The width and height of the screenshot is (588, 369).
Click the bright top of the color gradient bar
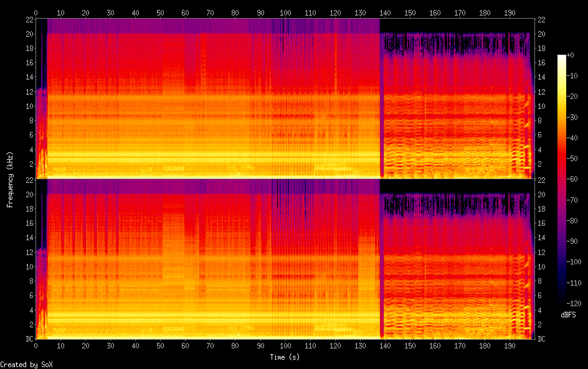click(x=562, y=57)
